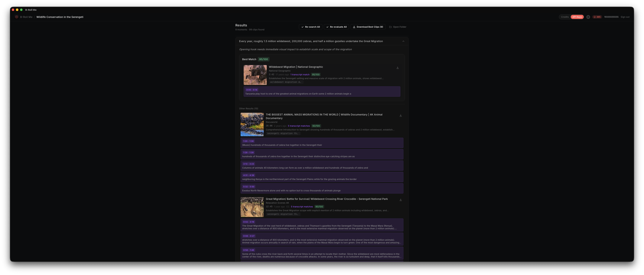Screen dimensions: 644x275
Task: Download the Docuworld mass migrations video
Action: pos(401,115)
